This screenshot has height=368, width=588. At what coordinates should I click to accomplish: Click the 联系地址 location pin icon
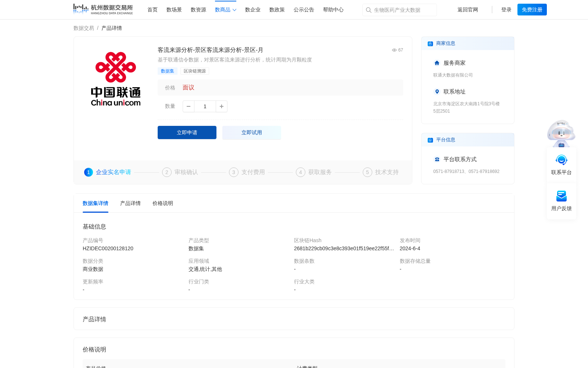click(x=437, y=92)
